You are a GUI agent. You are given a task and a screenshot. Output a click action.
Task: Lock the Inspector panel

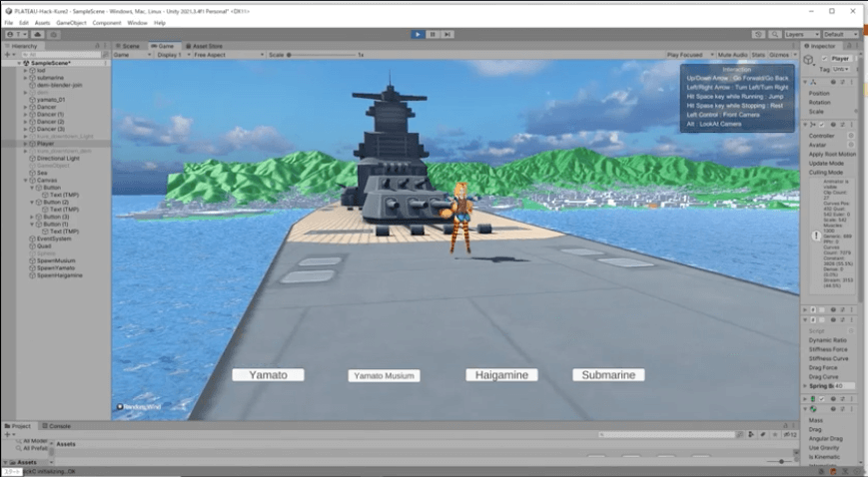click(x=849, y=46)
